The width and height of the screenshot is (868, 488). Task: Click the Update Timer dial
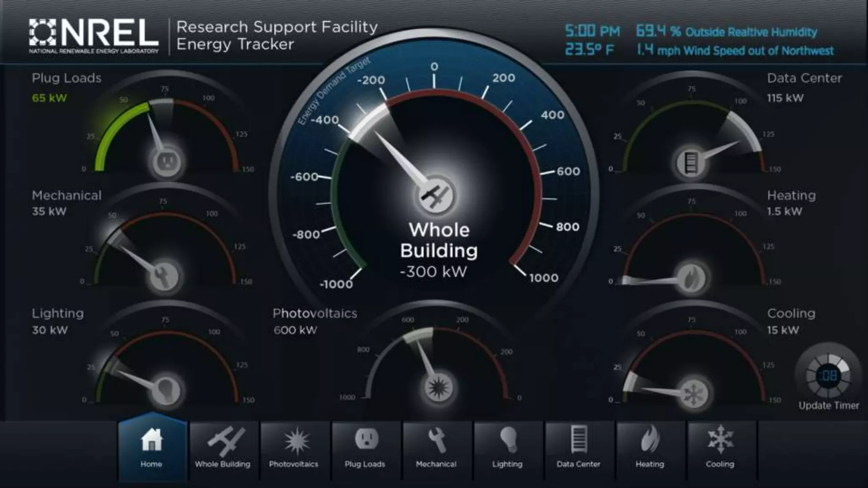click(x=829, y=376)
